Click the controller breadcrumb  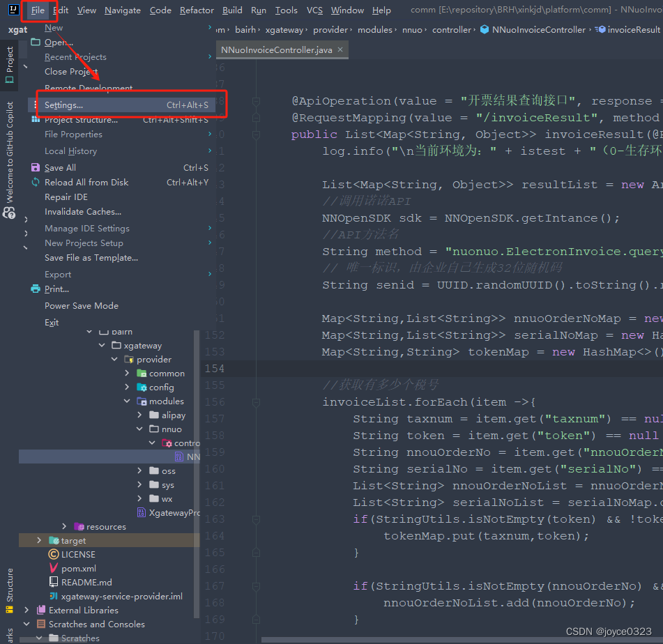(451, 29)
